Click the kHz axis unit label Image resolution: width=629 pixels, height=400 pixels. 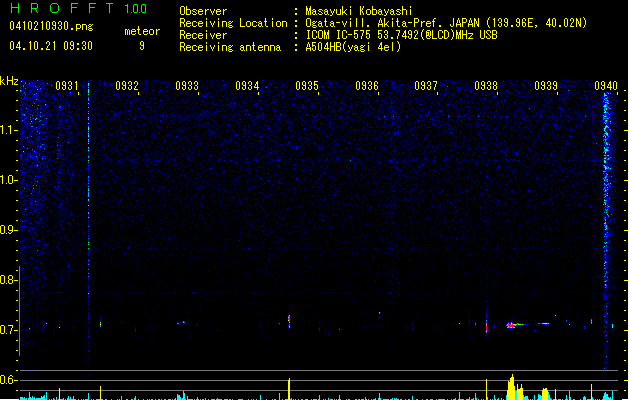pos(9,81)
